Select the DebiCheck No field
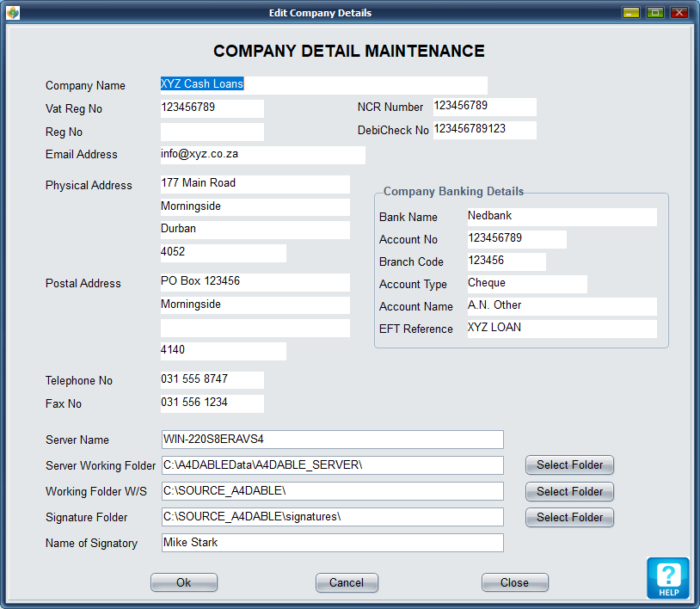Viewport: 700px width, 609px height. pyautogui.click(x=484, y=130)
